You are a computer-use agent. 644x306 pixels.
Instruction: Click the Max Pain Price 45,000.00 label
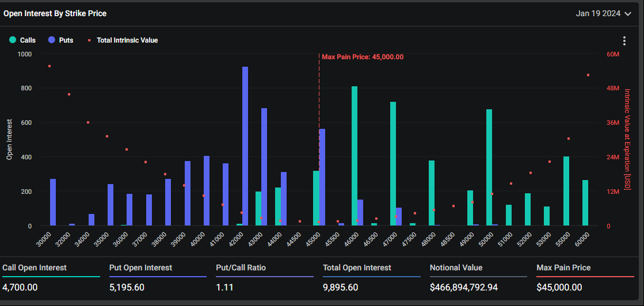[x=363, y=57]
